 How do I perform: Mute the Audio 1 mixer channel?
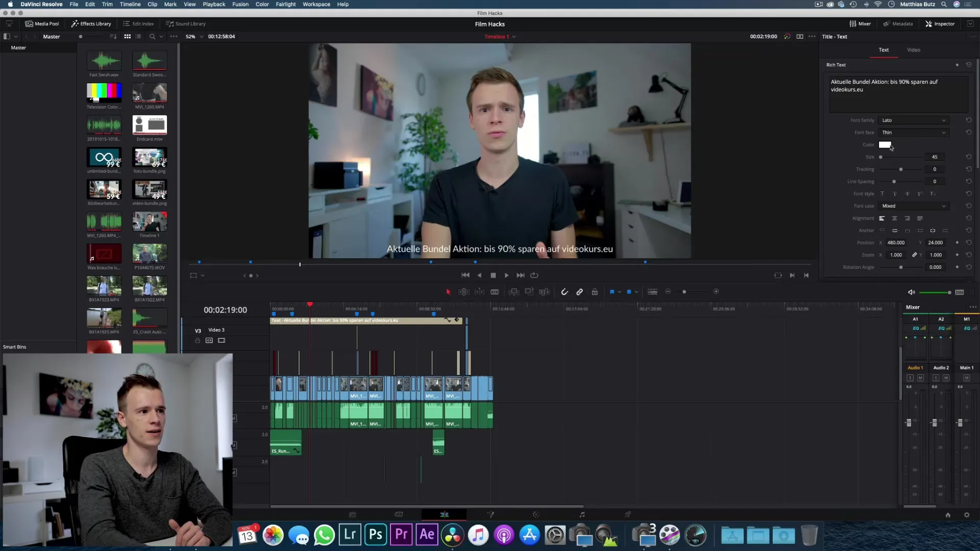pyautogui.click(x=920, y=378)
